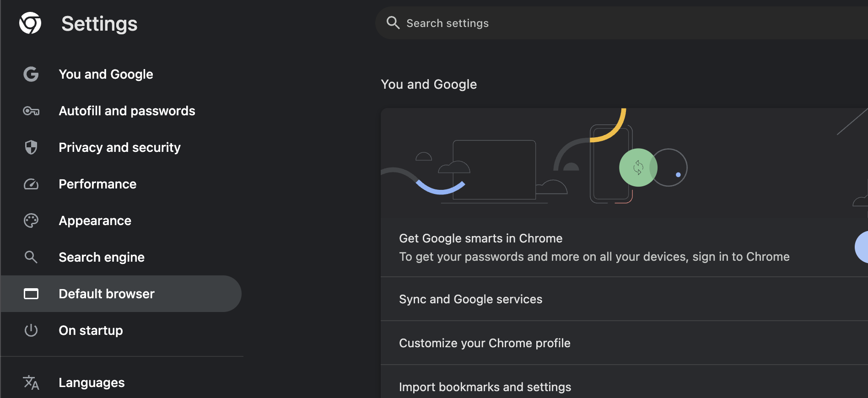Click the key icon for Autofill and passwords
The width and height of the screenshot is (868, 398).
[31, 111]
